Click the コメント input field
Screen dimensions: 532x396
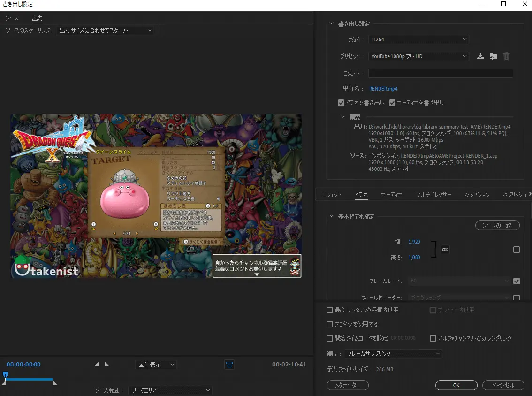tap(441, 73)
